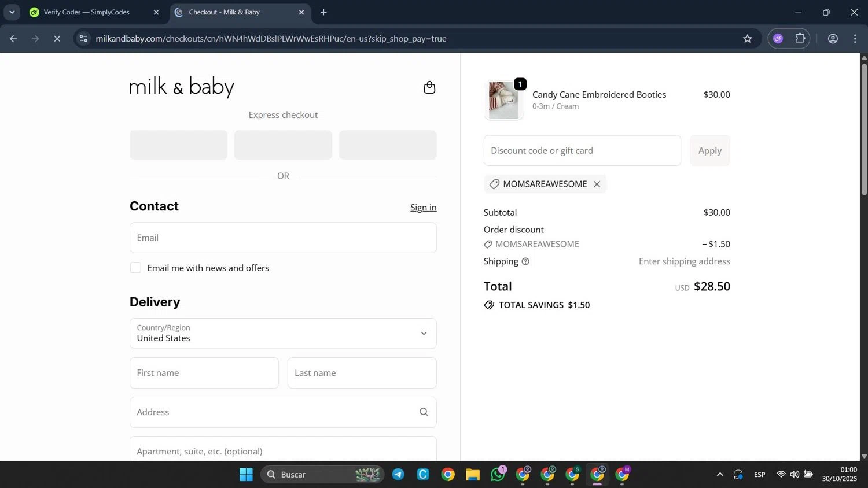Open the battery status tray icon
This screenshot has width=868, height=488.
click(808, 475)
